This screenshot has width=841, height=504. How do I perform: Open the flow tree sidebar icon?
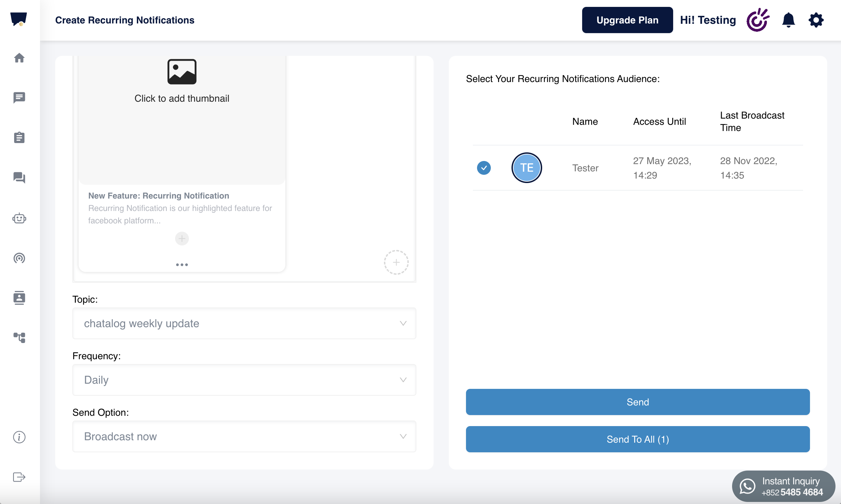click(19, 337)
